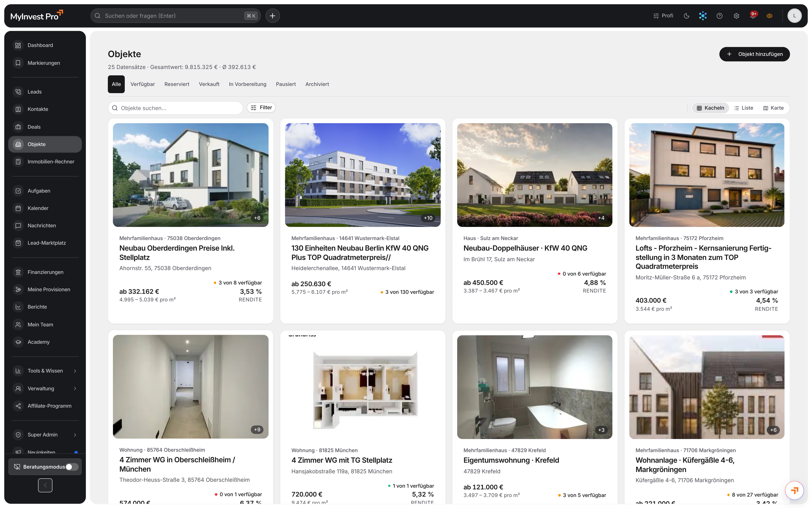Open the Pforzheim lofts photo
Screen dimensions: 812x508
pos(707,175)
